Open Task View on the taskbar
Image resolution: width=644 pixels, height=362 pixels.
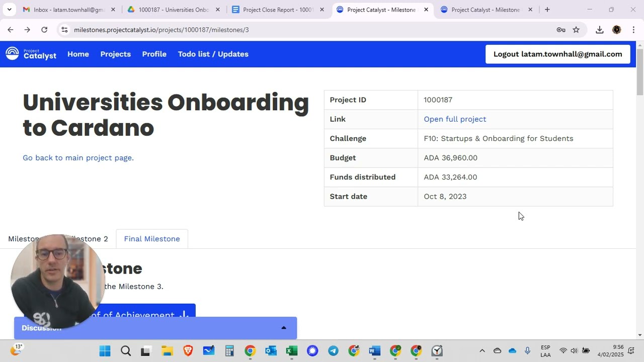tap(145, 350)
